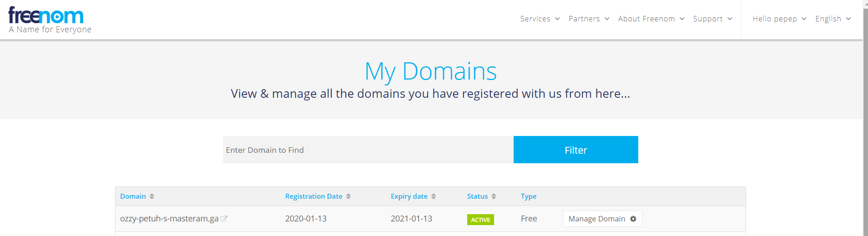Click the gear icon in Manage Domain
Image resolution: width=868 pixels, height=236 pixels.
pyautogui.click(x=633, y=219)
